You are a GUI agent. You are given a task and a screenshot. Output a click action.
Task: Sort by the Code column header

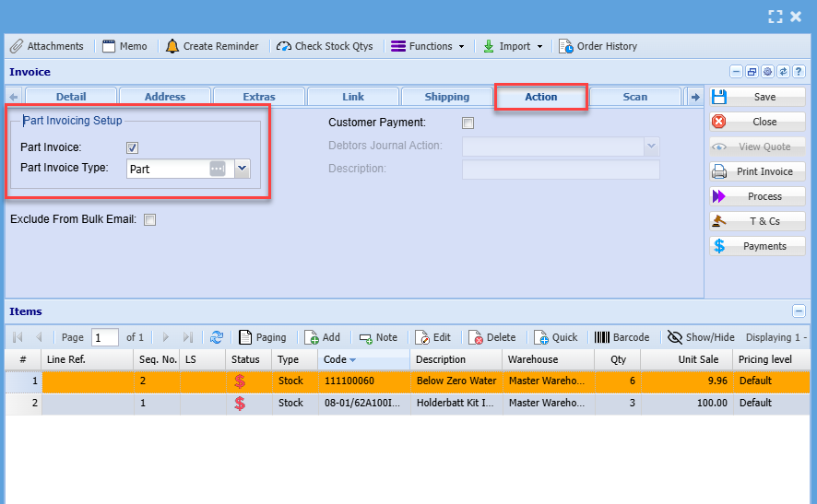click(363, 359)
